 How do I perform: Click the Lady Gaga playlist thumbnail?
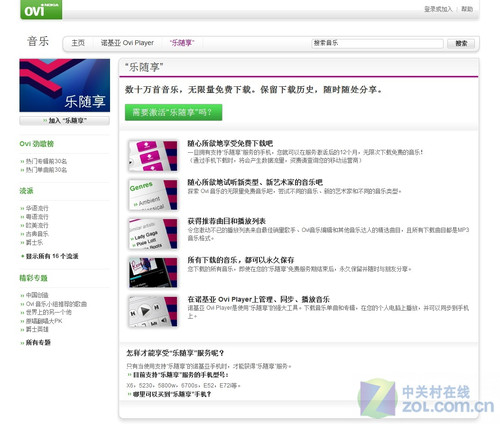coord(153,234)
